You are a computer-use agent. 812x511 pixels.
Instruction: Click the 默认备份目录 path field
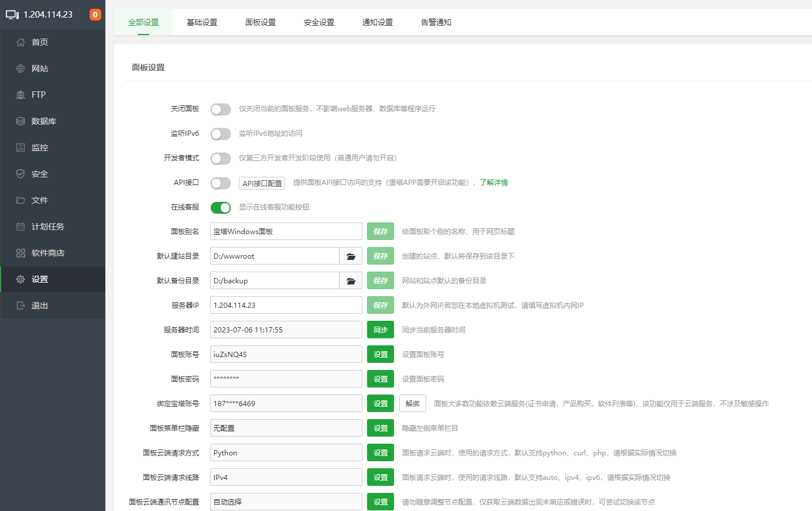tap(275, 281)
